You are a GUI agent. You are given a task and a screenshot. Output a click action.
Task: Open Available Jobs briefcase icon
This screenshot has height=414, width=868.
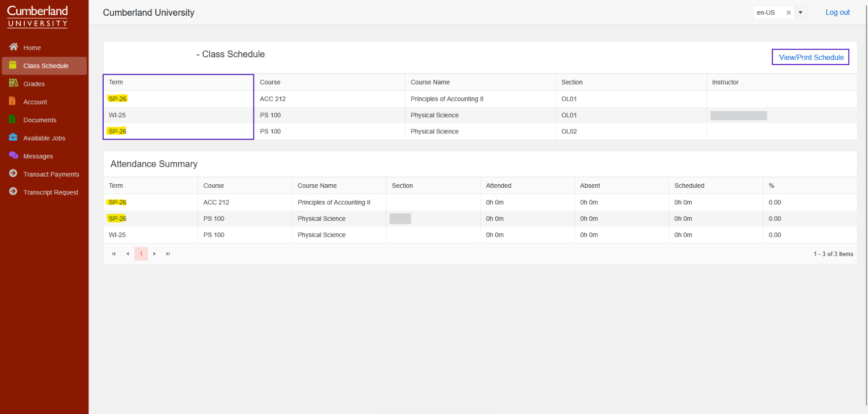coord(13,137)
